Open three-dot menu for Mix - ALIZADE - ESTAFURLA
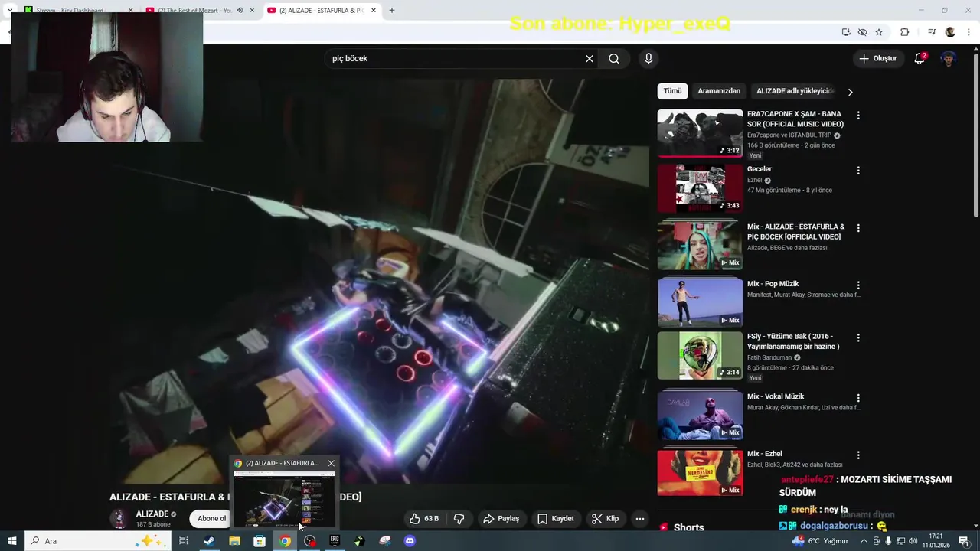This screenshot has height=551, width=980. tap(858, 228)
